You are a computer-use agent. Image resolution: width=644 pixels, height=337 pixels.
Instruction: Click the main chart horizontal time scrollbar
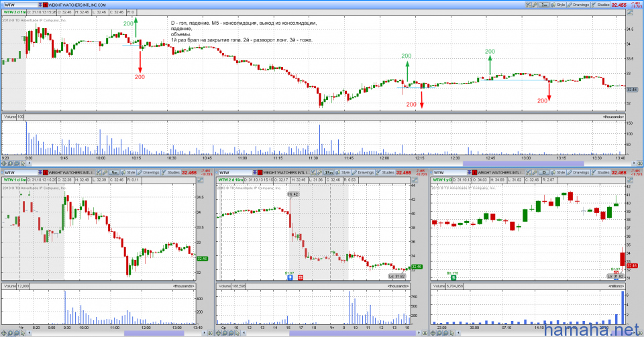pyautogui.click(x=523, y=163)
